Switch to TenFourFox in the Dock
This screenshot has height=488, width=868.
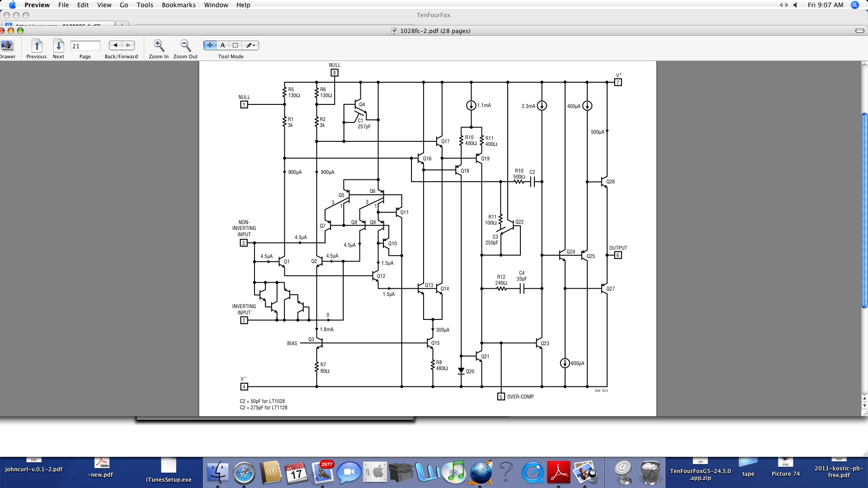(480, 473)
